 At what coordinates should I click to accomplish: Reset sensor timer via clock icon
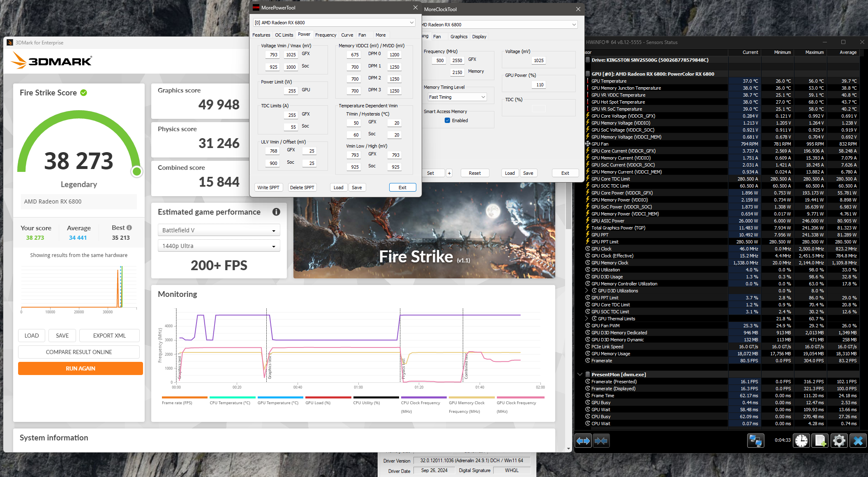(x=801, y=441)
